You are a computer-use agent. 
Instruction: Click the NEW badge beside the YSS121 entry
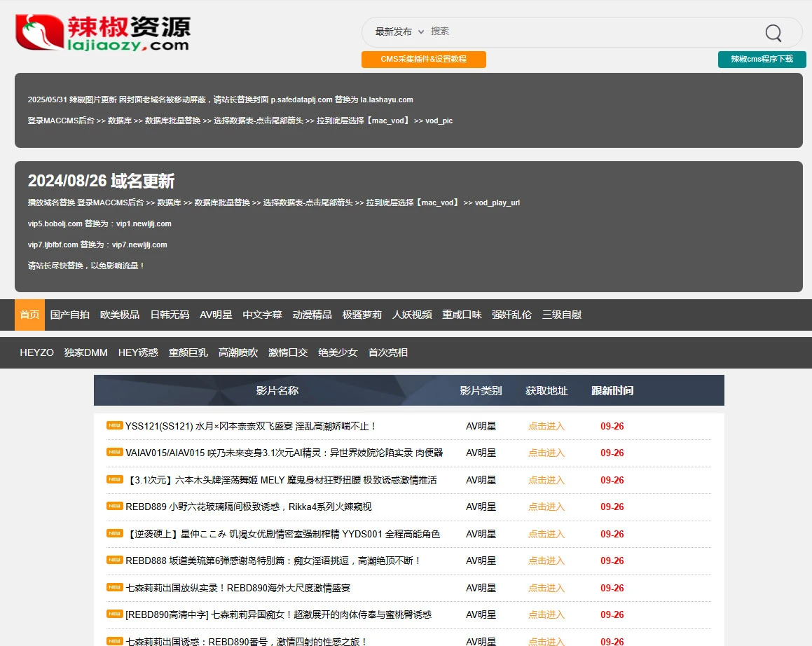pyautogui.click(x=115, y=425)
